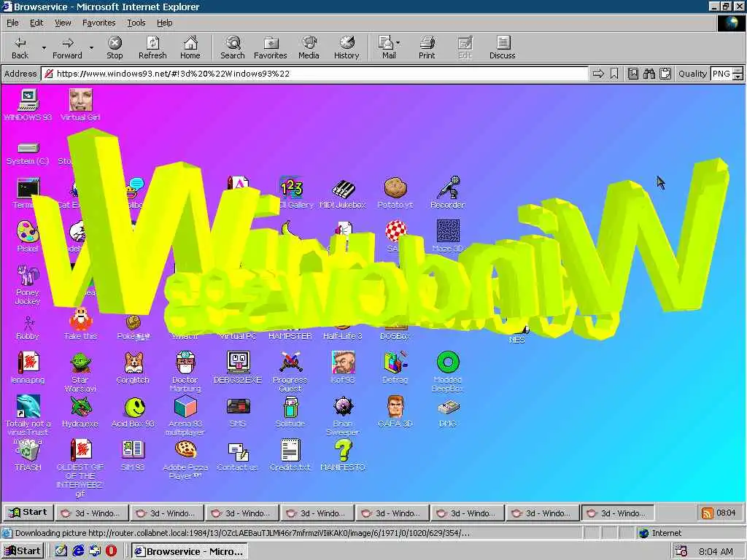Image resolution: width=747 pixels, height=560 pixels.
Task: Reload the page with Refresh
Action: [x=152, y=47]
